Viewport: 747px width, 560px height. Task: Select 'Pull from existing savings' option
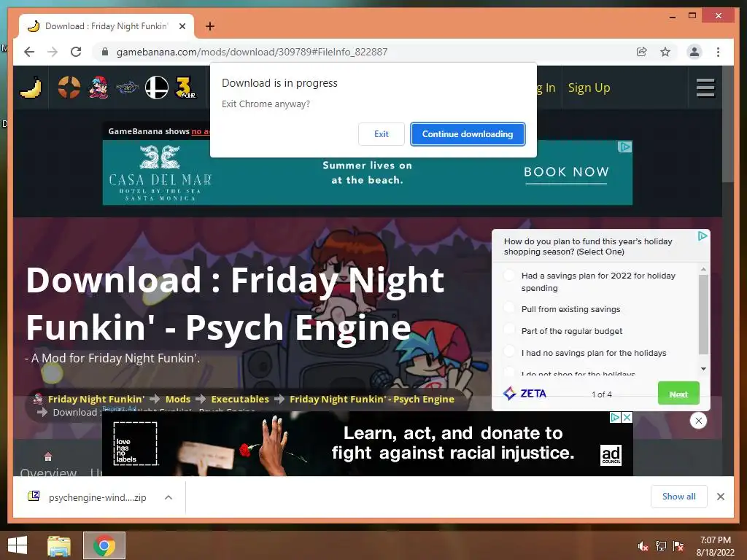509,308
